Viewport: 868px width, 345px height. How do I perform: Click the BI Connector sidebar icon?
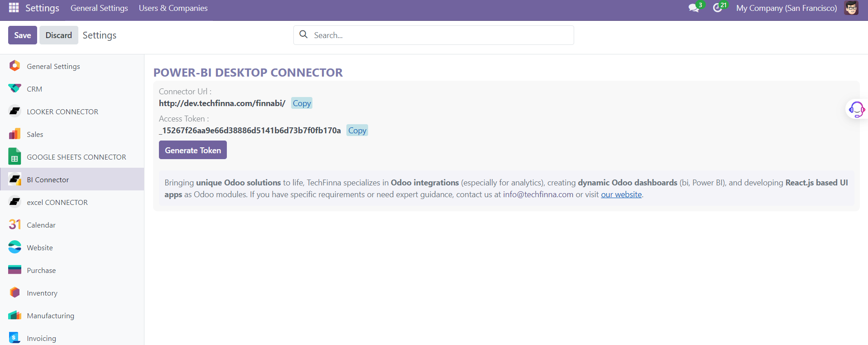tap(14, 179)
